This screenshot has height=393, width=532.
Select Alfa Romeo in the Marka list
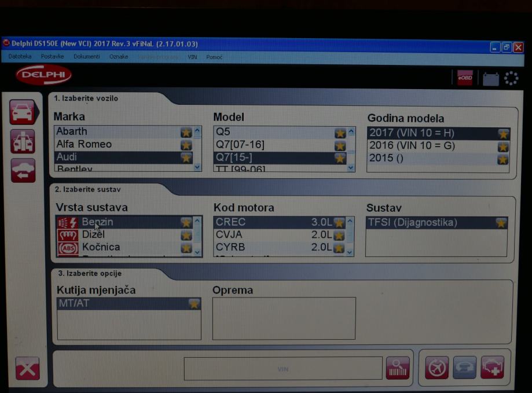tap(124, 145)
